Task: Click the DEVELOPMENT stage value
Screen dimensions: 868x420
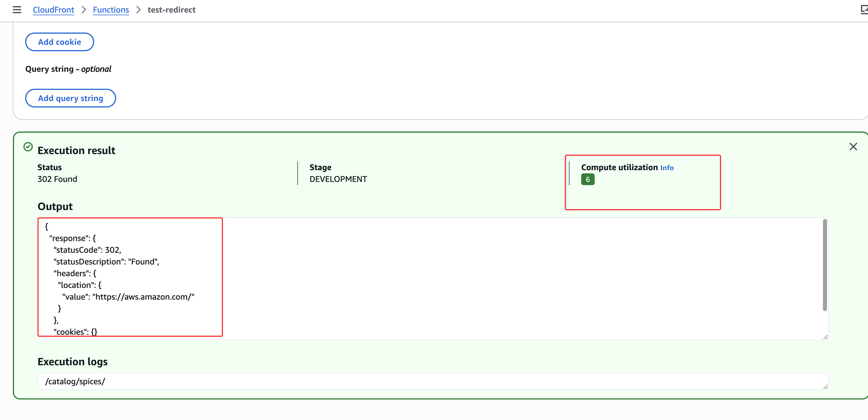Action: tap(338, 179)
